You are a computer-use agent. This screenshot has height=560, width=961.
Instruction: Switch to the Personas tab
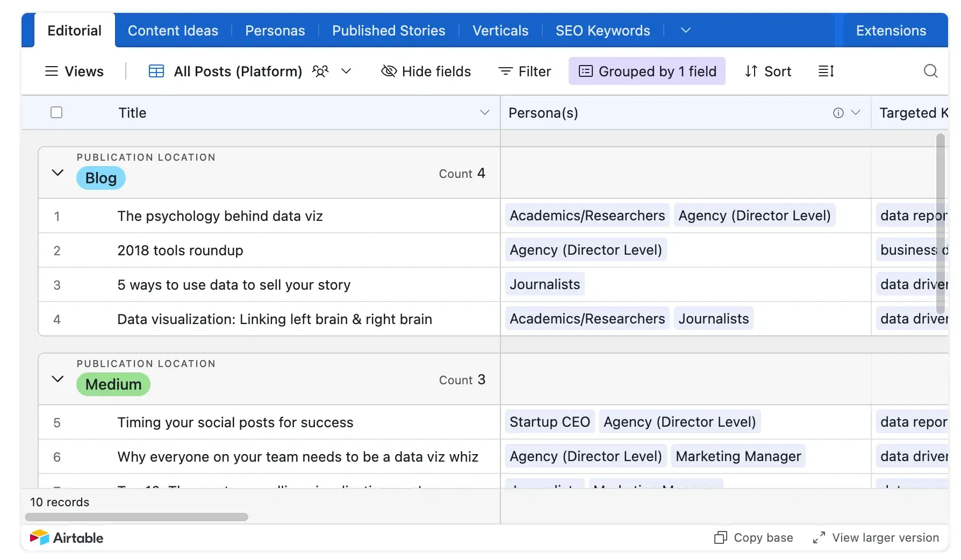point(275,31)
